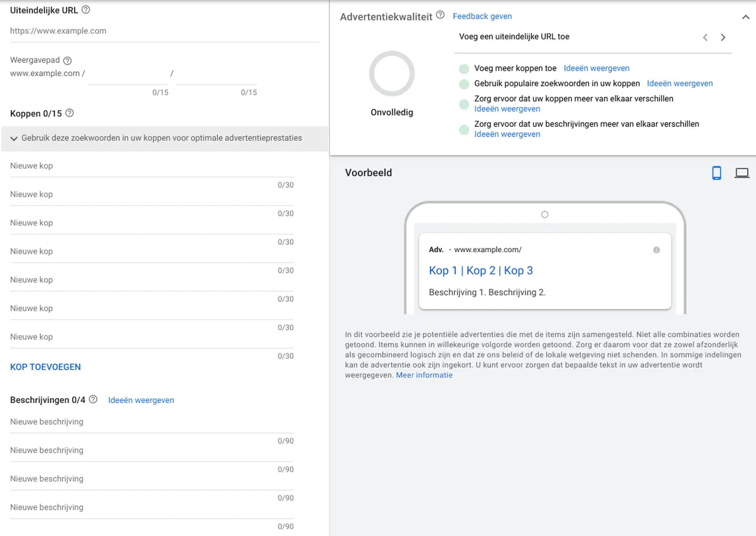The image size is (756, 536).
Task: Click the first Nieuwe beschrijving field
Action: click(x=152, y=422)
